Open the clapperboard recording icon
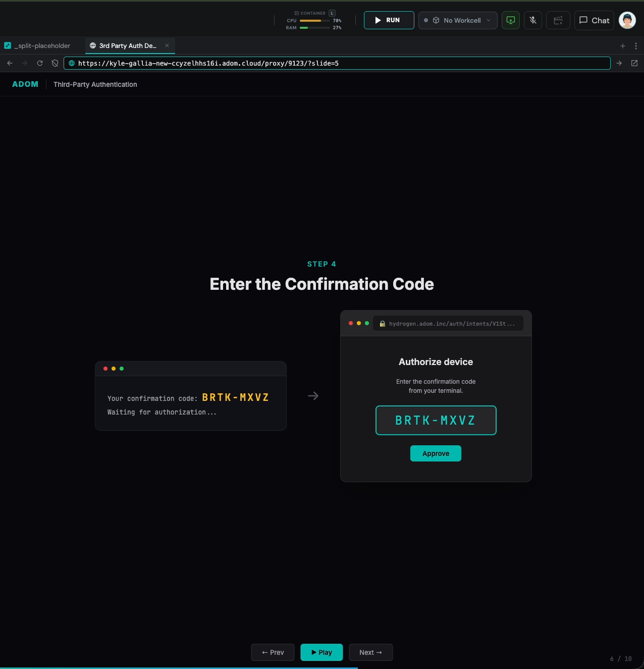Image resolution: width=644 pixels, height=669 pixels. (x=558, y=20)
